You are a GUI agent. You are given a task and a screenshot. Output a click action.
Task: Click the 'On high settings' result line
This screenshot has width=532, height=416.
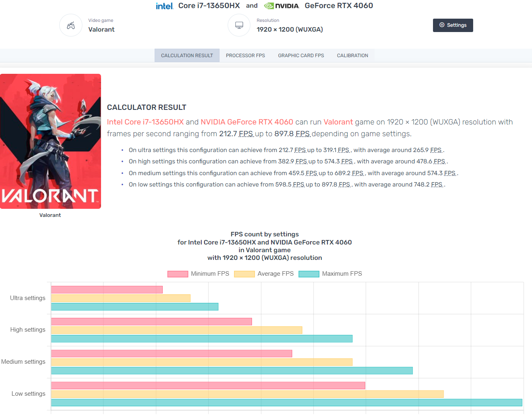(289, 161)
